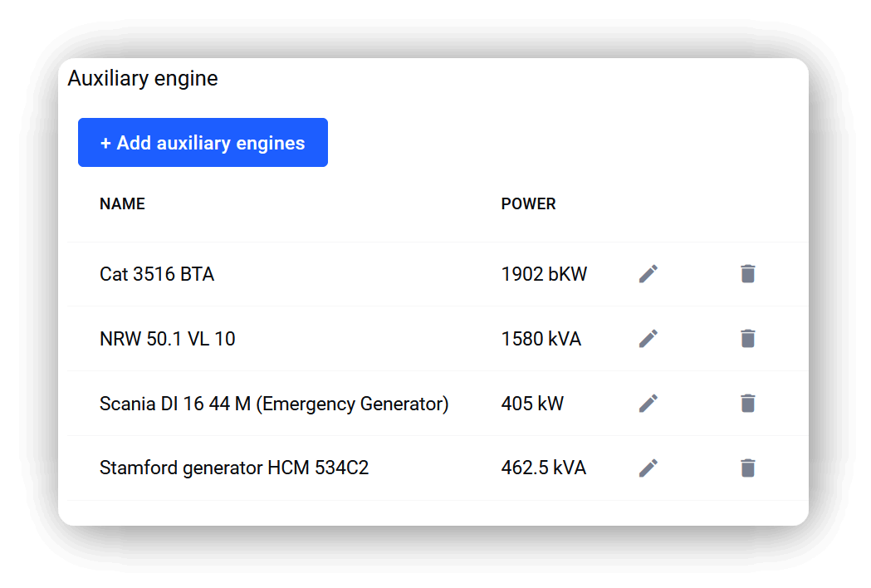Click the Auxiliary engine heading
Screen dimensions: 871x588
(x=143, y=78)
